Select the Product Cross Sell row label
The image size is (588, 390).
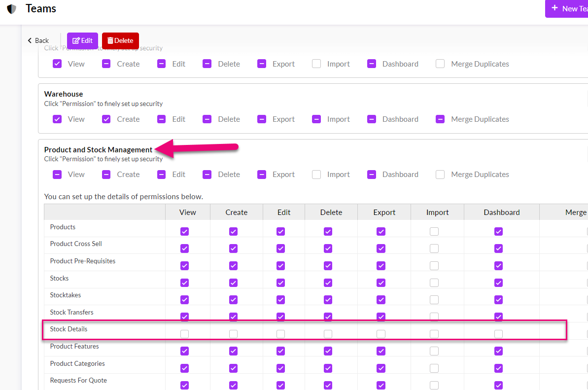pos(76,244)
